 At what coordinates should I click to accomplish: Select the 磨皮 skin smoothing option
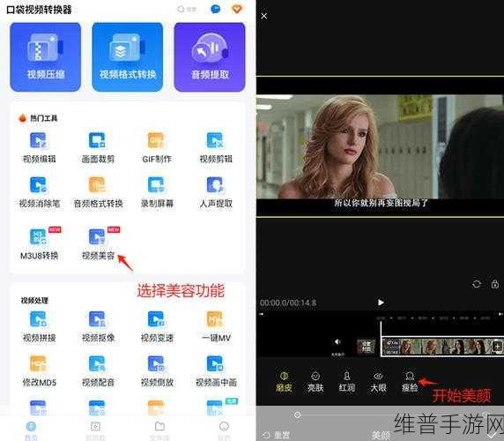pyautogui.click(x=284, y=382)
